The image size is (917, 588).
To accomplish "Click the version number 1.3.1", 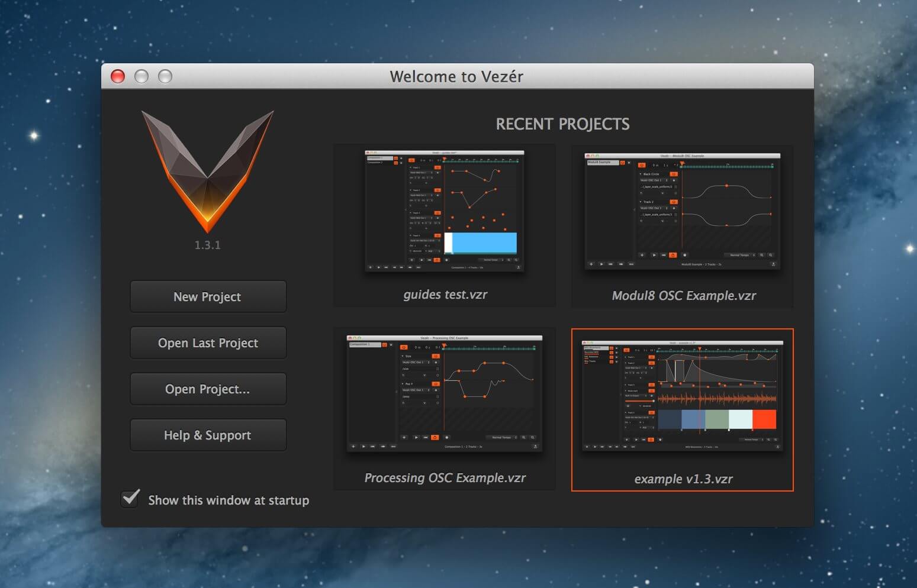I will (207, 245).
